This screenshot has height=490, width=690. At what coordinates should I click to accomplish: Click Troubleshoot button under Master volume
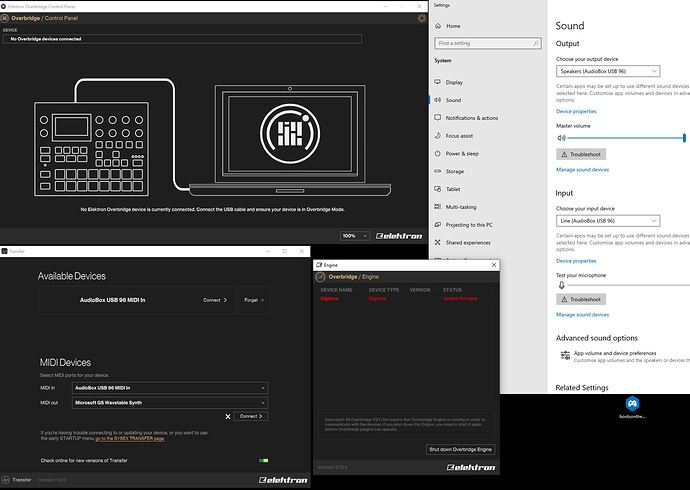tap(581, 154)
